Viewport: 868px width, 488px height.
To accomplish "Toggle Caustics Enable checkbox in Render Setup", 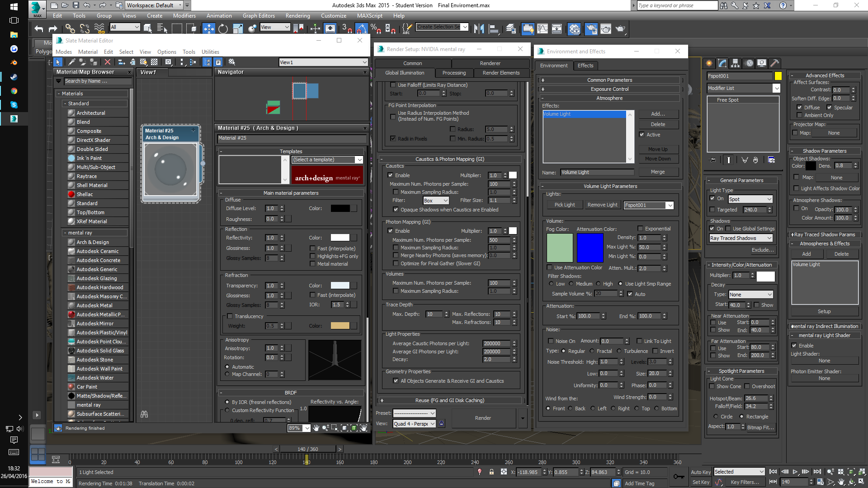I will click(x=390, y=175).
